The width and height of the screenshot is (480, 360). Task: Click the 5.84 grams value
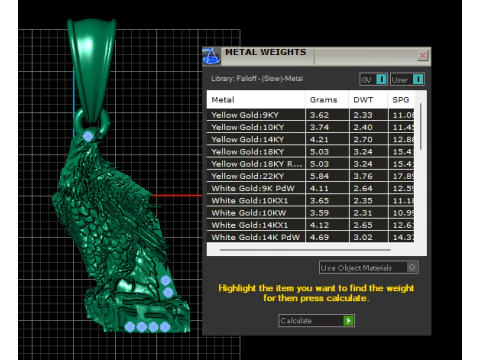[319, 176]
